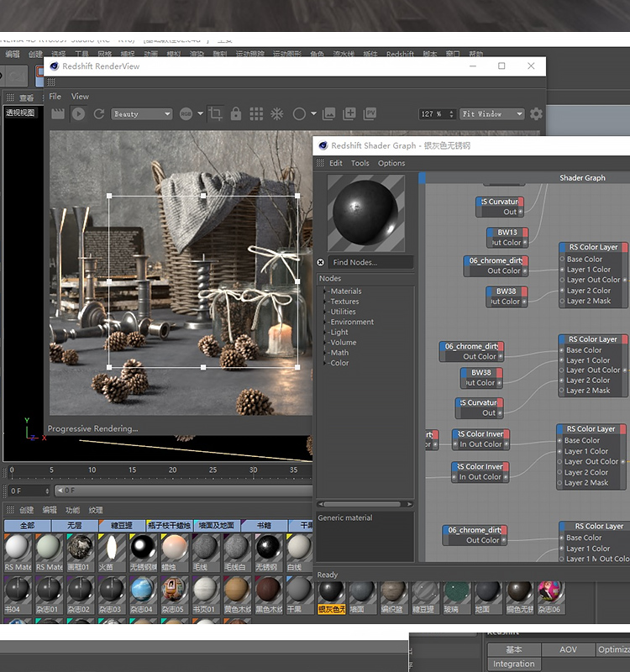Viewport: 630px width, 672px height.
Task: Clear the Find Nodes search field
Action: point(320,262)
